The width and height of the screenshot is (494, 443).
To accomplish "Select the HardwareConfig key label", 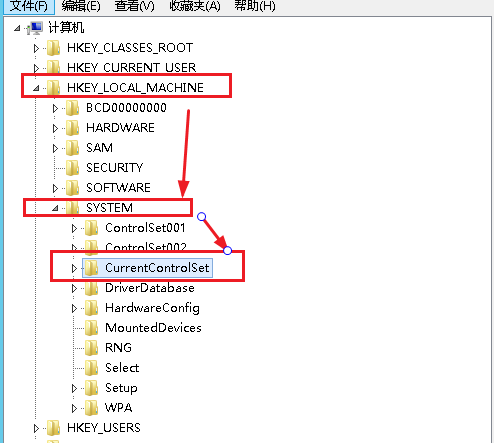I will pyautogui.click(x=152, y=308).
